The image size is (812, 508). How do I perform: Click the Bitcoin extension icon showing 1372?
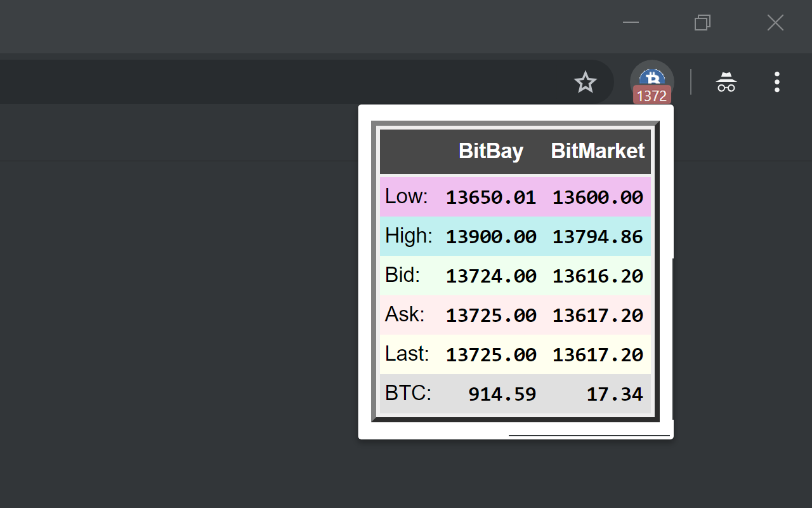[x=652, y=82]
